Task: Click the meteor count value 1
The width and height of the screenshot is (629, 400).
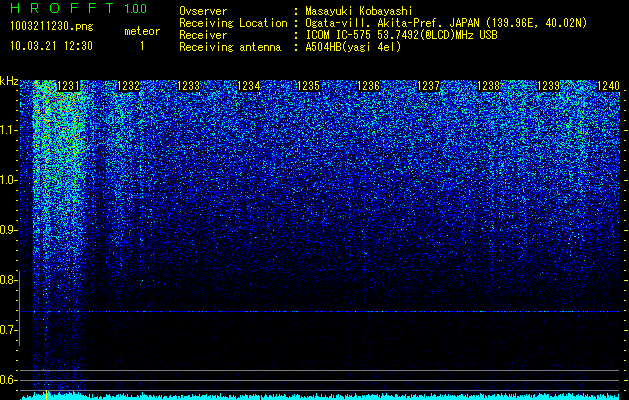Action: [142, 46]
